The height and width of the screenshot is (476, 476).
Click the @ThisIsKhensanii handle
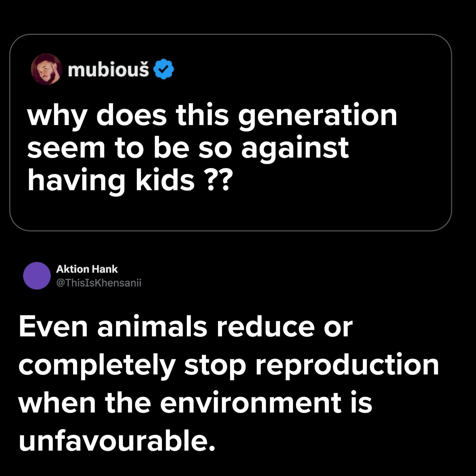(99, 283)
